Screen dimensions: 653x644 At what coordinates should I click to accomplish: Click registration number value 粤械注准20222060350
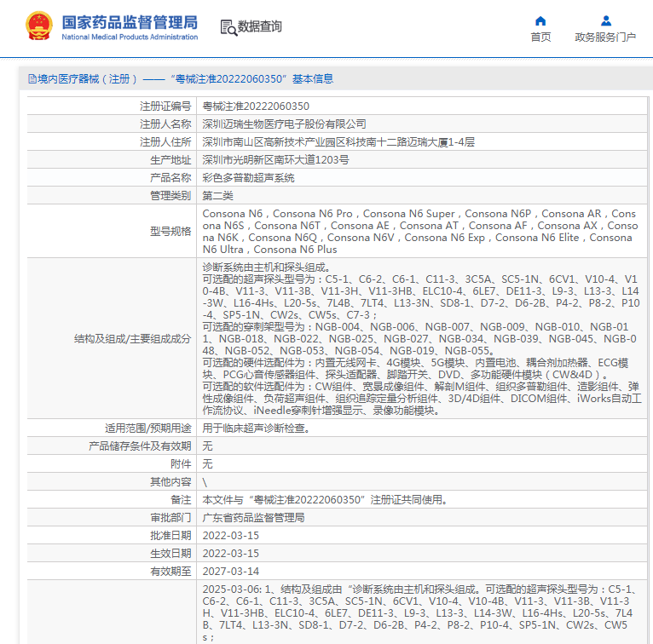click(256, 106)
